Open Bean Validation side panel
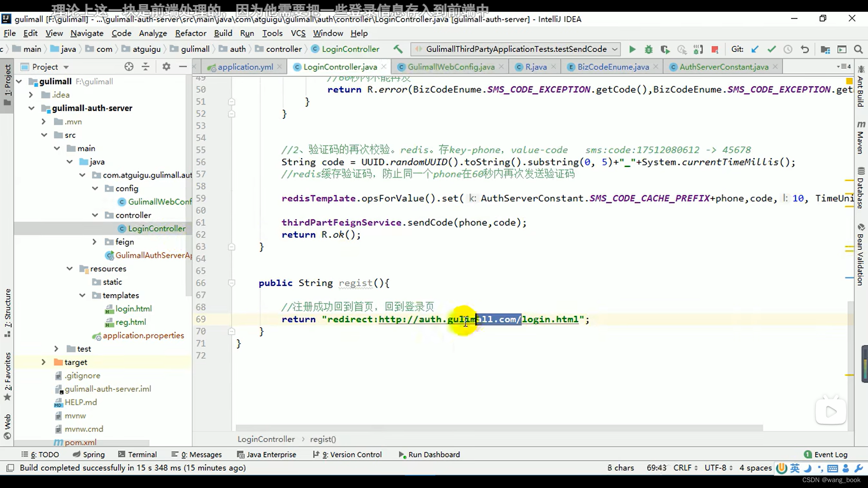868x488 pixels. [861, 254]
